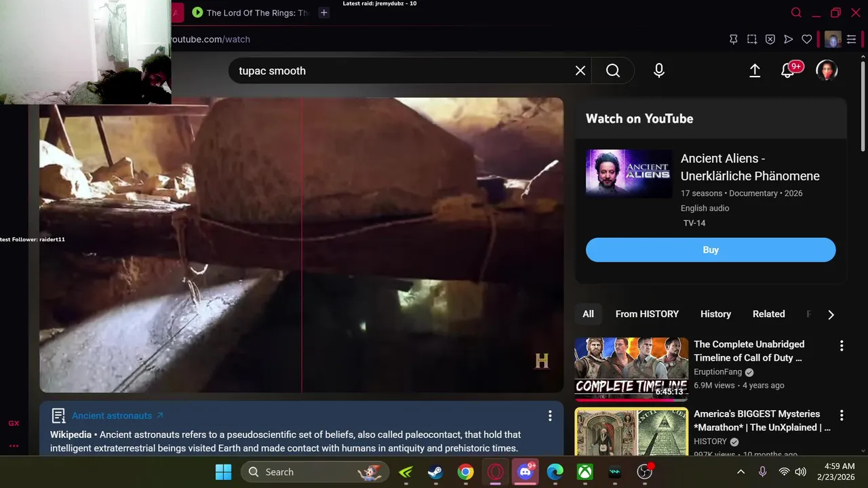Open more options for Ancient astronauts info panel
The image size is (868, 488).
[550, 415]
